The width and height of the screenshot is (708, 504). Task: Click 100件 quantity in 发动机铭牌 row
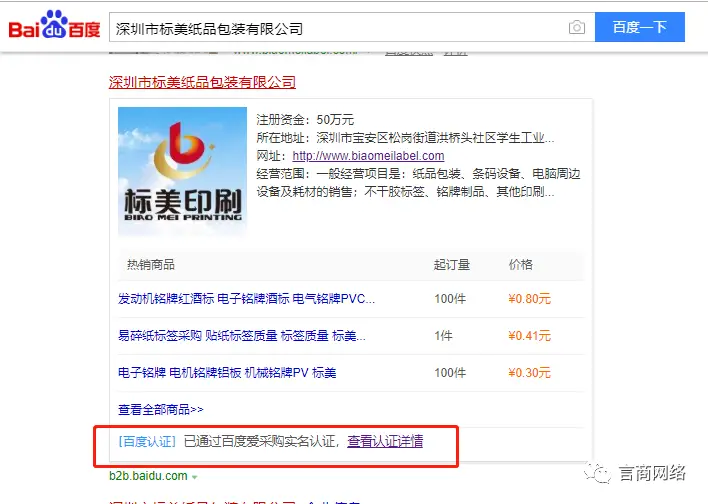[450, 299]
